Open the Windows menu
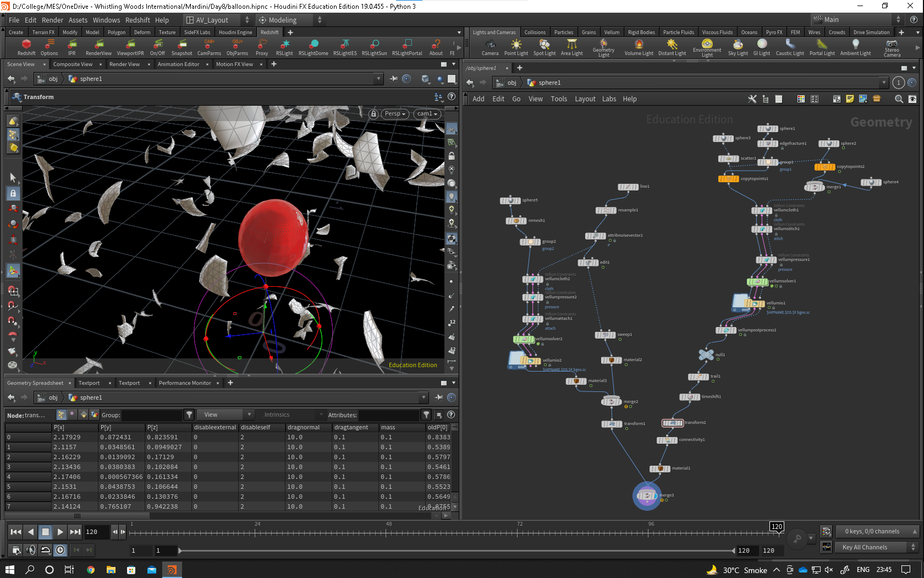Screen dimensions: 924x578 click(x=106, y=20)
